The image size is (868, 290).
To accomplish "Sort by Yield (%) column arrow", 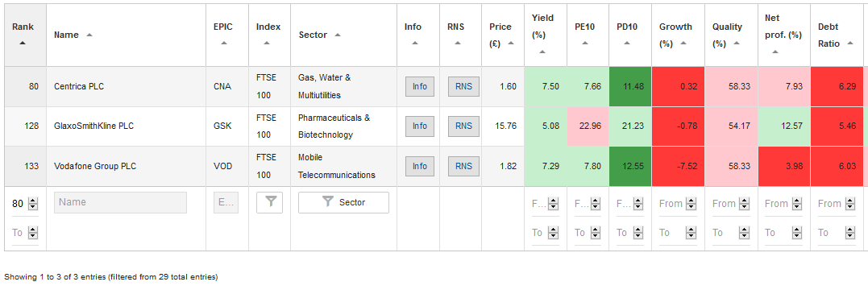I will (x=542, y=52).
